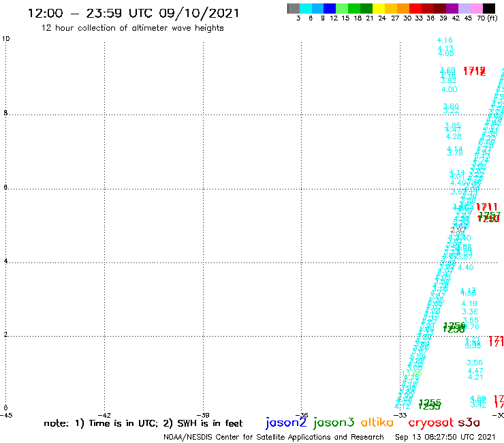Screen dimensions: 504x443
Task: Click the purple color swatch in the legend
Action: [452, 8]
